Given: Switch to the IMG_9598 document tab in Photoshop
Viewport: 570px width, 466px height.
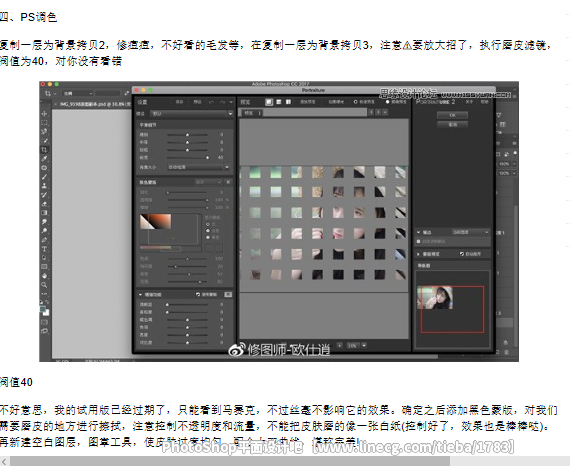Looking at the screenshot, I should (95, 104).
